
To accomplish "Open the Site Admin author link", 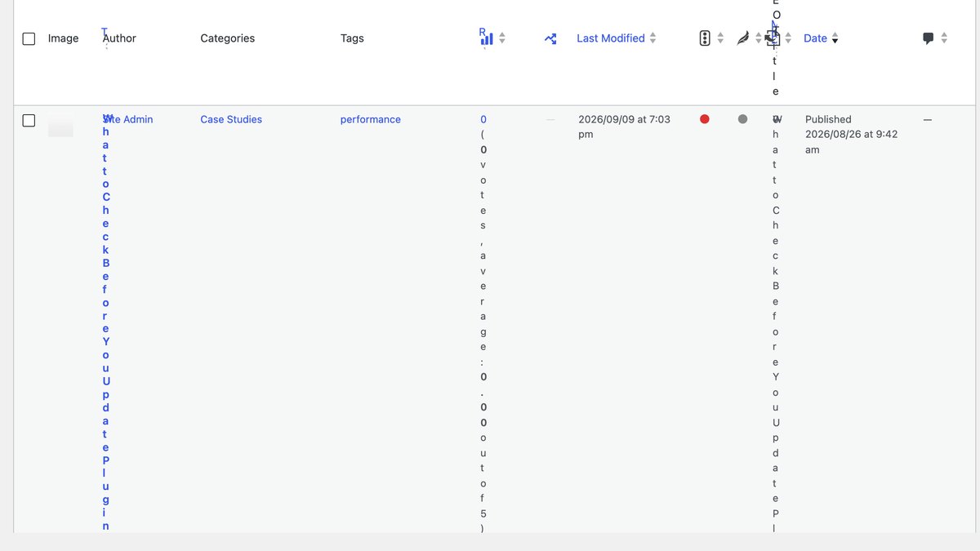I will [128, 119].
